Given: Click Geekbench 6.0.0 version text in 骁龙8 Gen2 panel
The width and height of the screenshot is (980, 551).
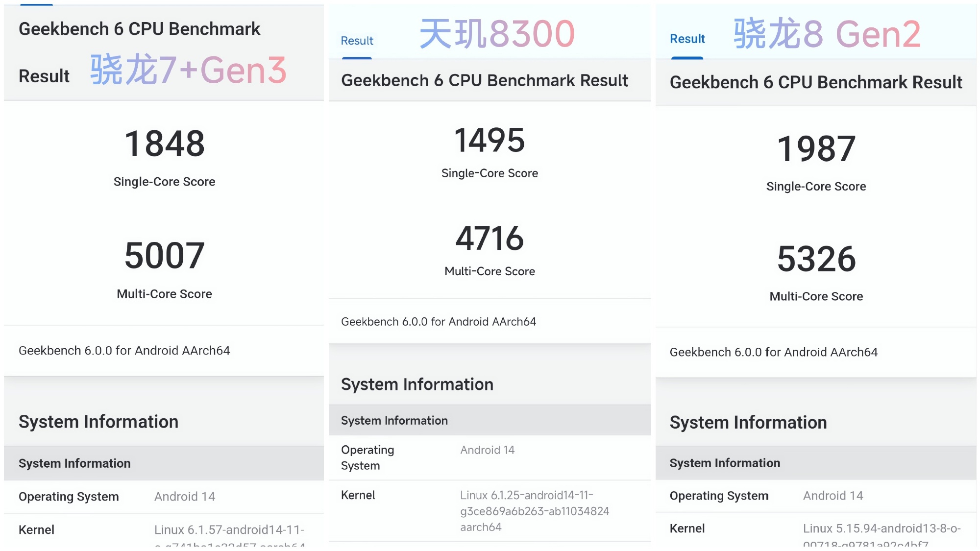Looking at the screenshot, I should (x=773, y=352).
